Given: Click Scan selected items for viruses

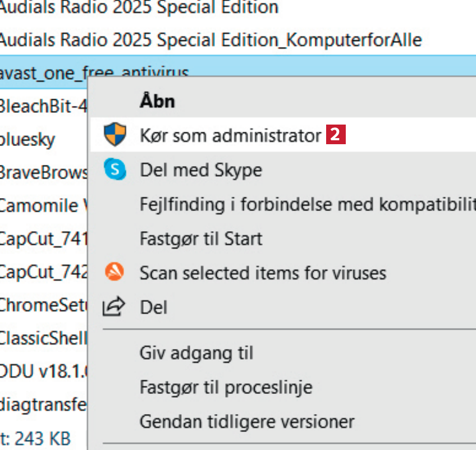Looking at the screenshot, I should click(263, 273).
